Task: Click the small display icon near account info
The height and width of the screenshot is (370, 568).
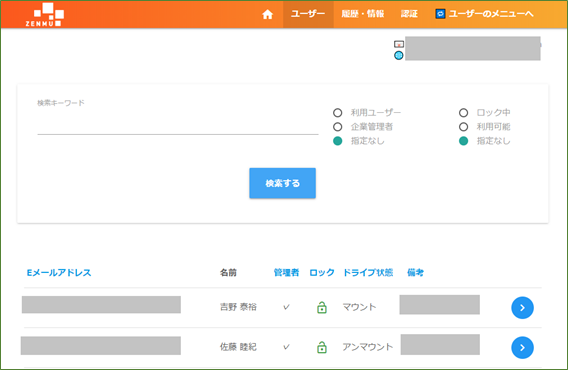Action: tap(399, 44)
